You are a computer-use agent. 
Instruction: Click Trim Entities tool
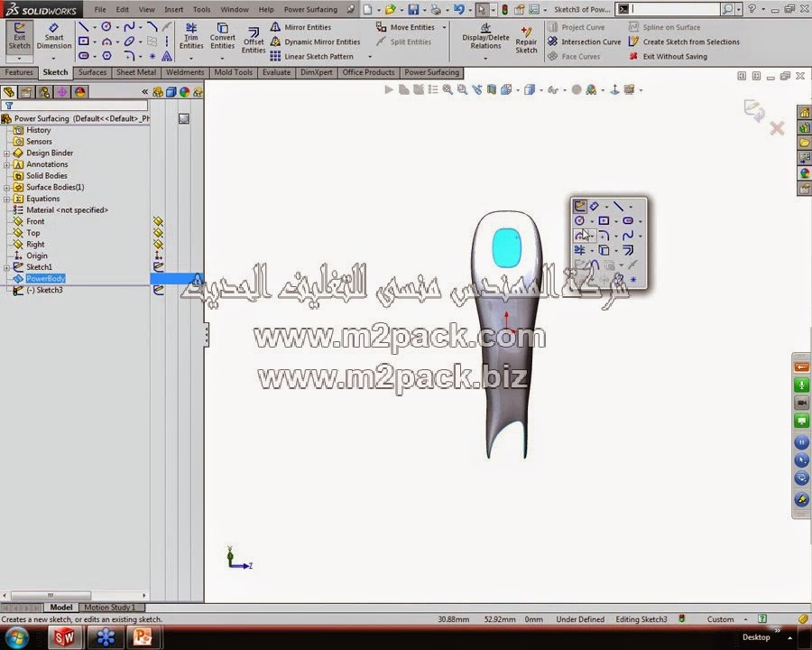coord(191,36)
